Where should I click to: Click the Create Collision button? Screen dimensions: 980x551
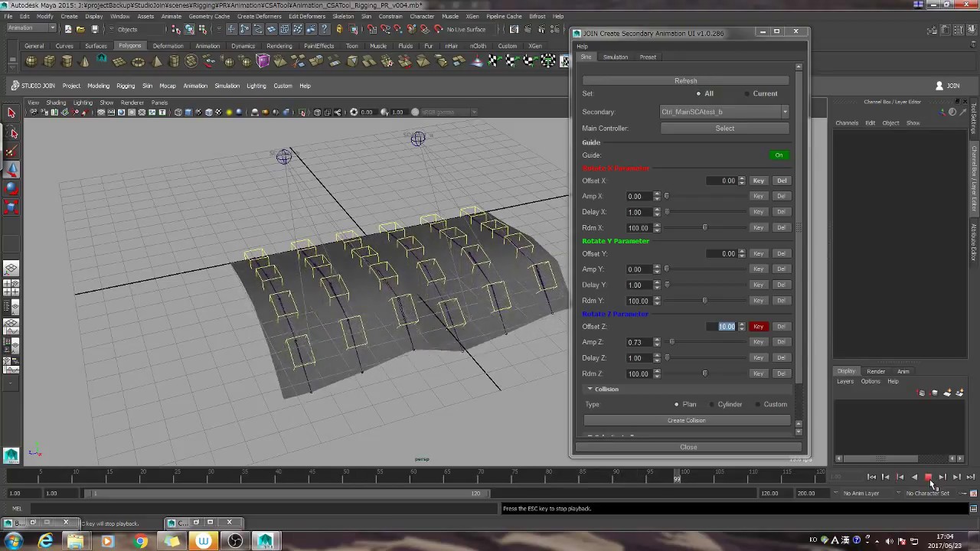point(686,420)
